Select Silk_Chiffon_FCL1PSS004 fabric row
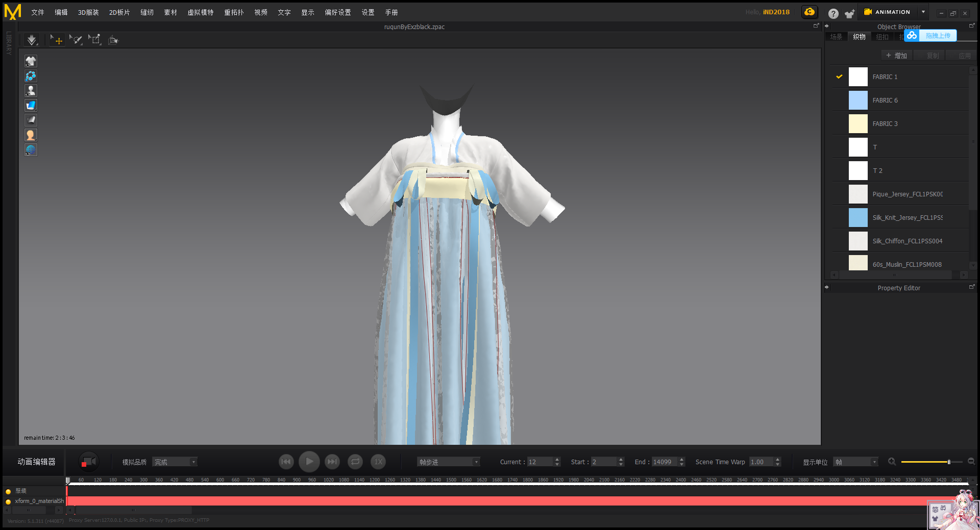Viewport: 980px width, 530px height. pyautogui.click(x=900, y=241)
